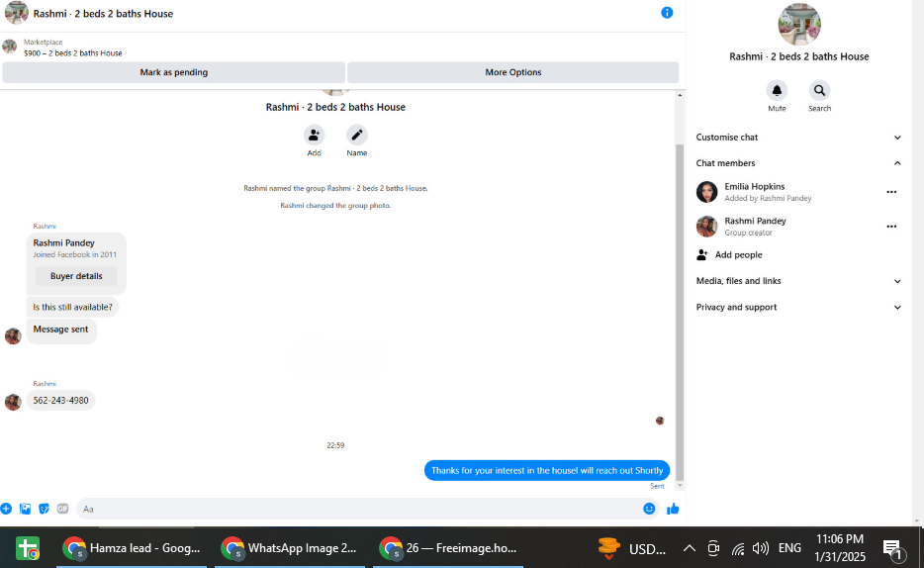The height and width of the screenshot is (568, 924).
Task: Click Mark as pending button
Action: (x=174, y=72)
